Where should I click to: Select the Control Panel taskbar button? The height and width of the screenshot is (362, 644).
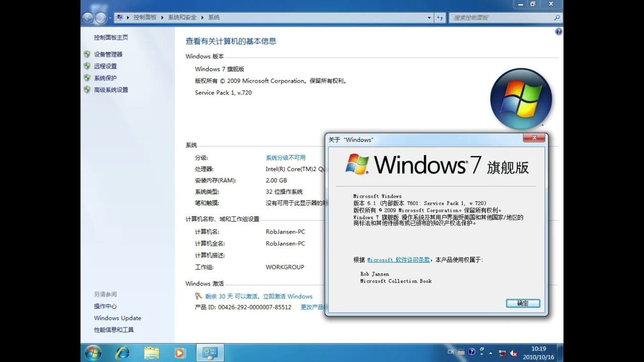click(210, 353)
